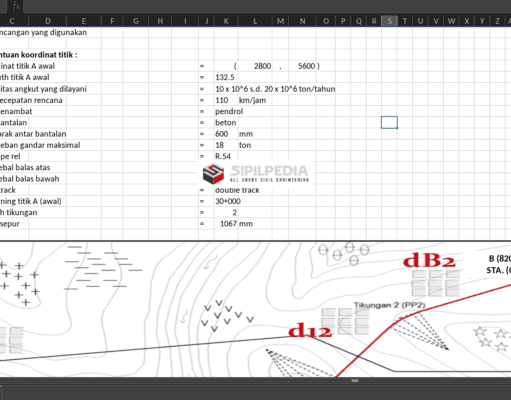Image resolution: width=511 pixels, height=400 pixels.
Task: Click the cell reading double track
Action: 237,190
